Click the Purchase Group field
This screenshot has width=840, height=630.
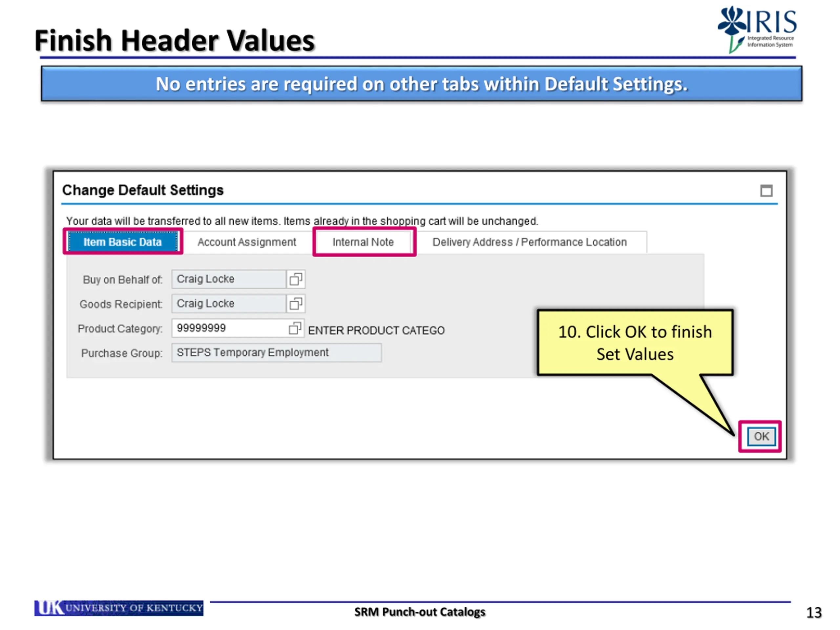[x=277, y=353]
